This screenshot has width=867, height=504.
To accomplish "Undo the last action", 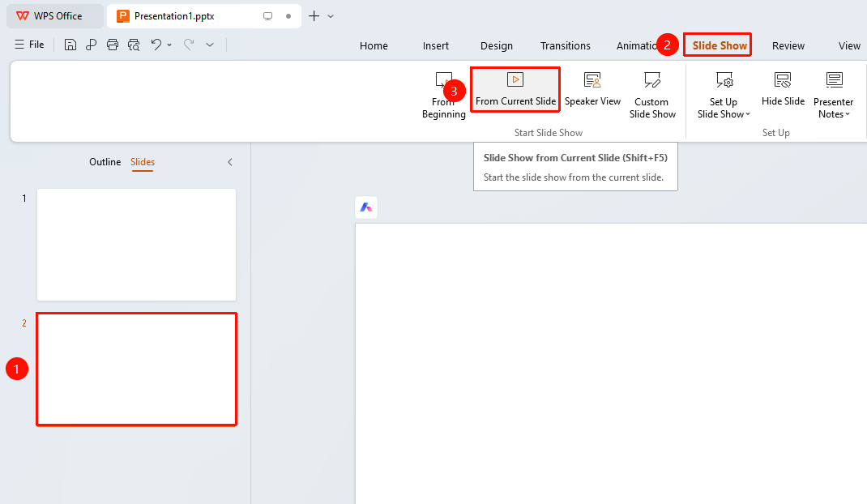I will pyautogui.click(x=156, y=45).
